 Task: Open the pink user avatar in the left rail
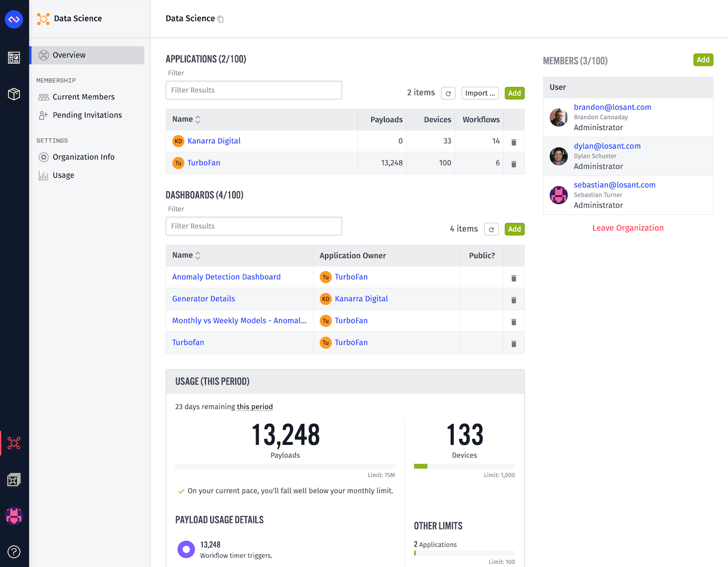pyautogui.click(x=14, y=516)
